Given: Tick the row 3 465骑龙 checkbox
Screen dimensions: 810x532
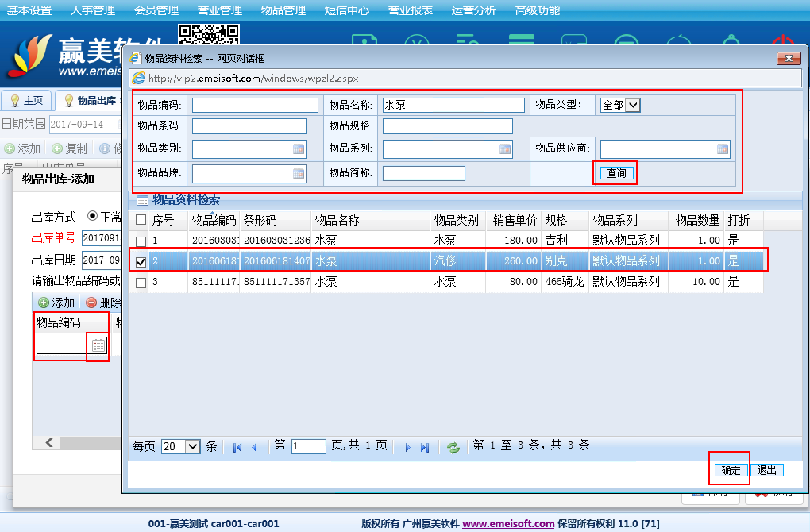Looking at the screenshot, I should pyautogui.click(x=141, y=283).
